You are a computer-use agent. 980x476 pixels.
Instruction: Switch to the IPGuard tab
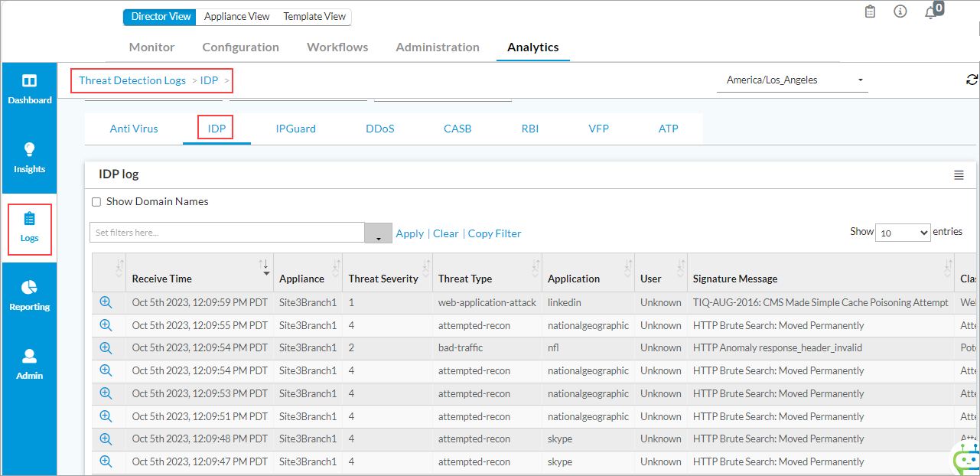(295, 129)
